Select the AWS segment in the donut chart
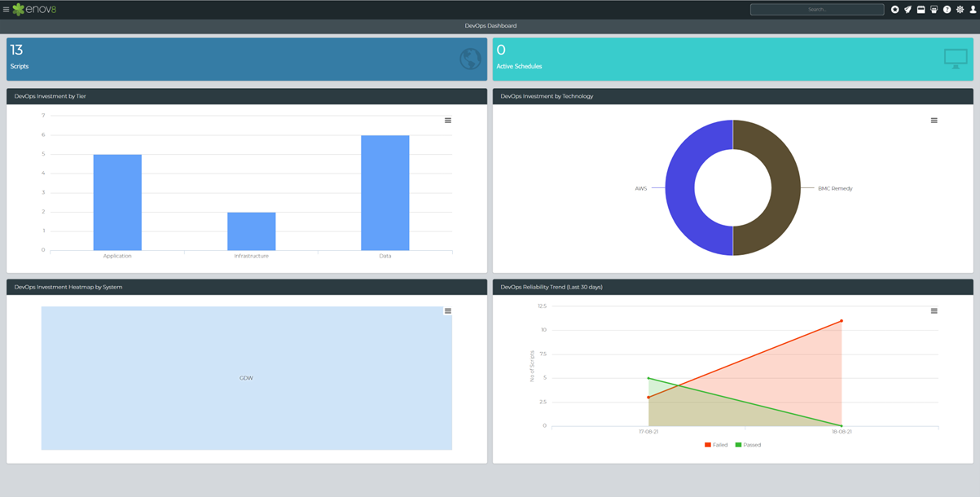 682,187
